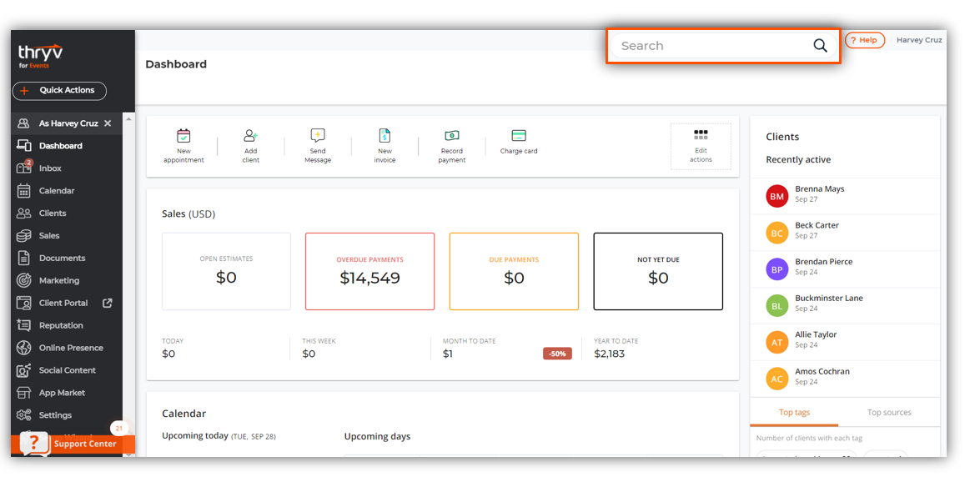The width and height of the screenshot is (980, 482).
Task: Click the Client Portal sidebar icon
Action: [x=23, y=304]
